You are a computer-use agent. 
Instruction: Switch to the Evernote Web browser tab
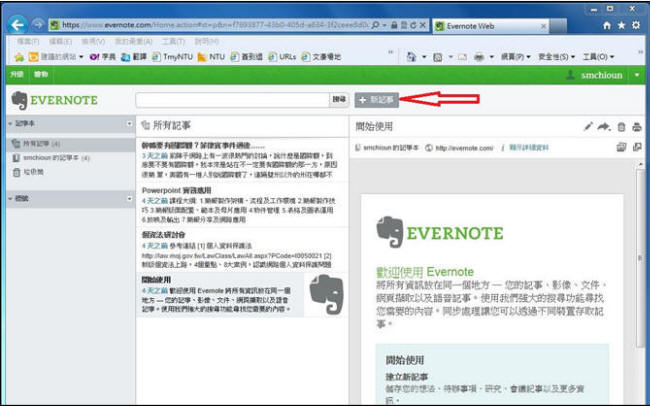pyautogui.click(x=490, y=26)
